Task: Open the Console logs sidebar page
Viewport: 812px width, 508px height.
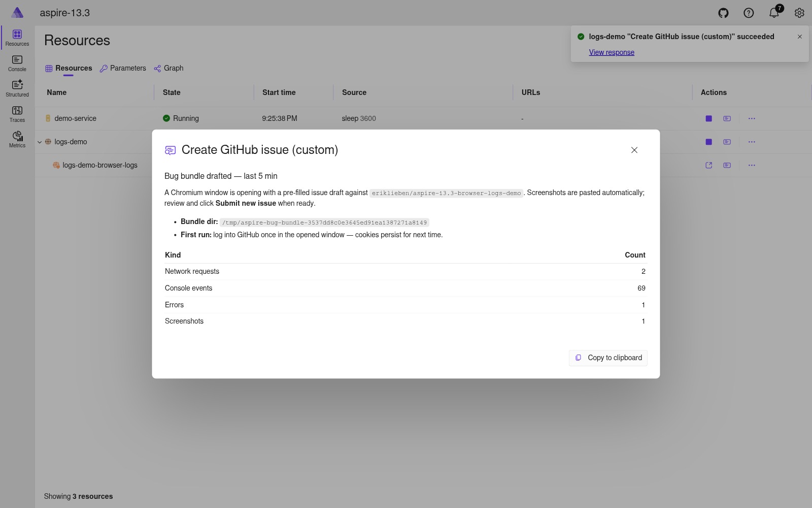Action: [x=17, y=63]
